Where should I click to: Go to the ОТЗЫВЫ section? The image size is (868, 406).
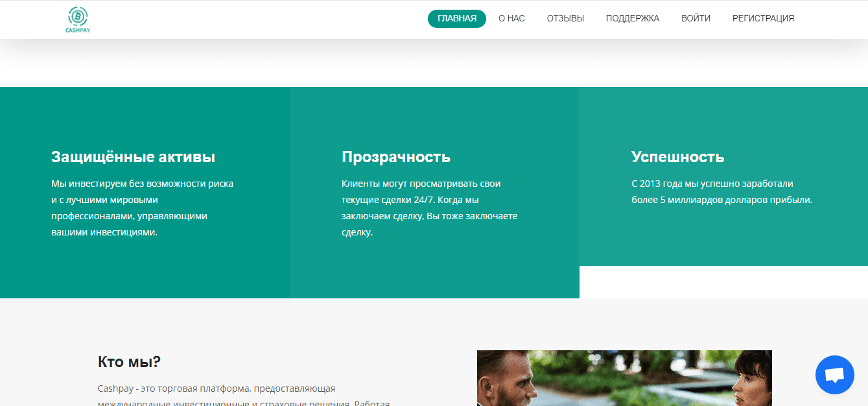click(565, 19)
